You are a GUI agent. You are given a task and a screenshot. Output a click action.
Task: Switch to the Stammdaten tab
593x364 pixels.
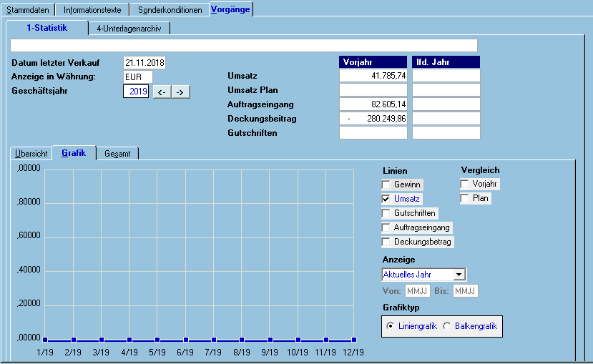click(28, 10)
